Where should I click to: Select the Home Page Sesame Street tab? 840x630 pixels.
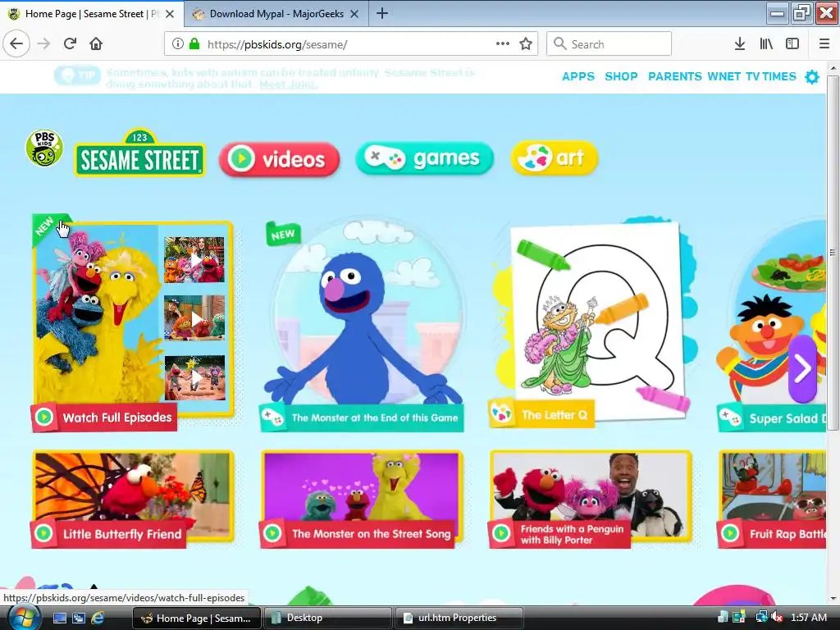click(x=92, y=14)
